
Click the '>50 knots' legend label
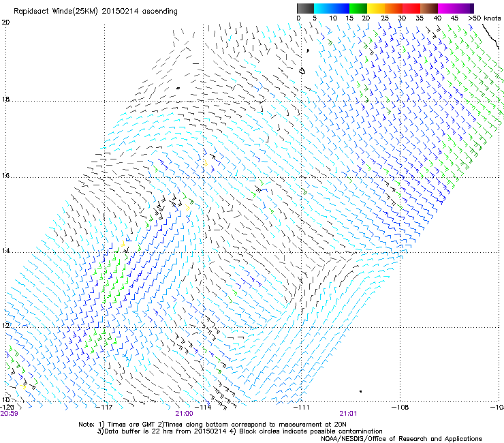point(484,18)
